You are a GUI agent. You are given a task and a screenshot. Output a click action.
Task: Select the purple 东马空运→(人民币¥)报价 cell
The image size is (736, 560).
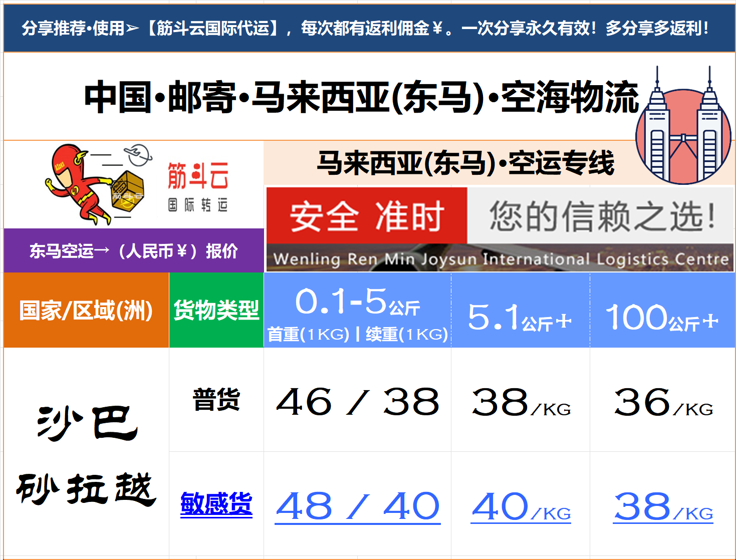click(134, 250)
